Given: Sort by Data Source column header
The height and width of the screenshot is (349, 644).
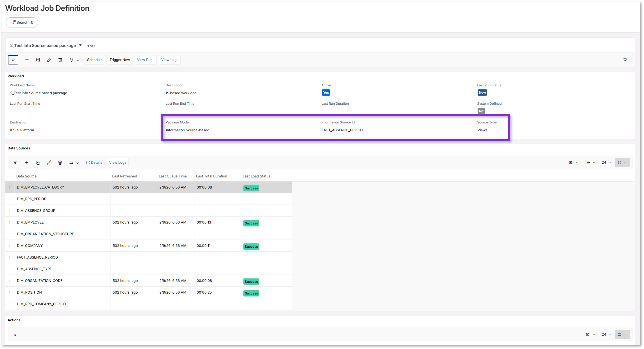Looking at the screenshot, I should point(26,176).
